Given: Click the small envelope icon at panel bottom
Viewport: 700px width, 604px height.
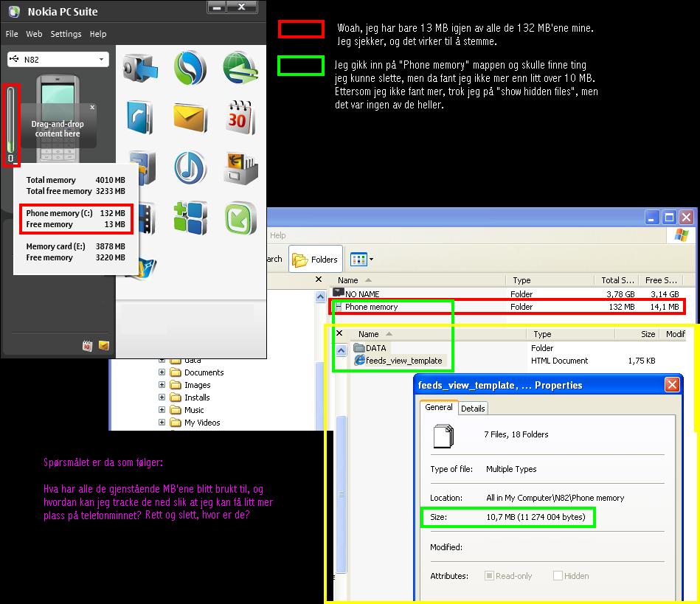Looking at the screenshot, I should click(x=104, y=346).
